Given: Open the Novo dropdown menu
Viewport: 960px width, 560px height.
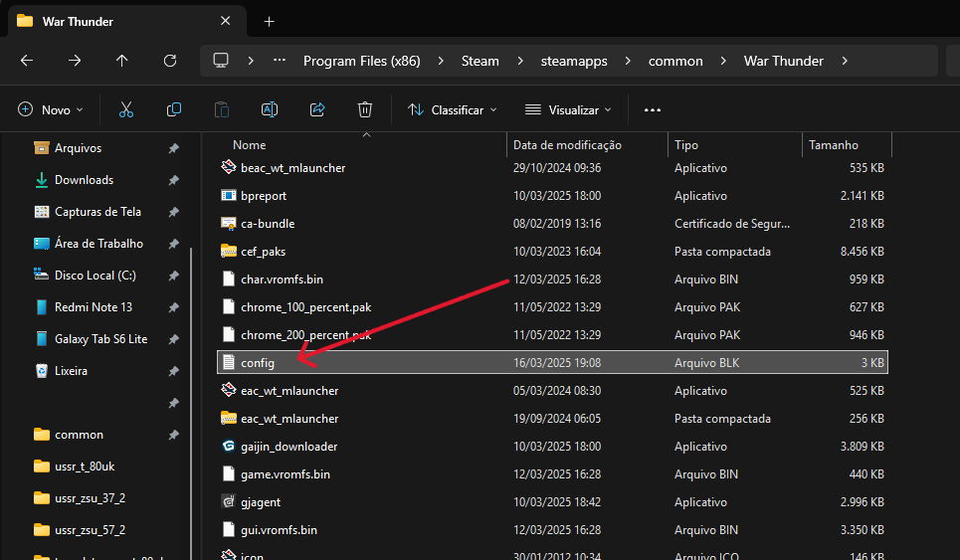Looking at the screenshot, I should [51, 109].
